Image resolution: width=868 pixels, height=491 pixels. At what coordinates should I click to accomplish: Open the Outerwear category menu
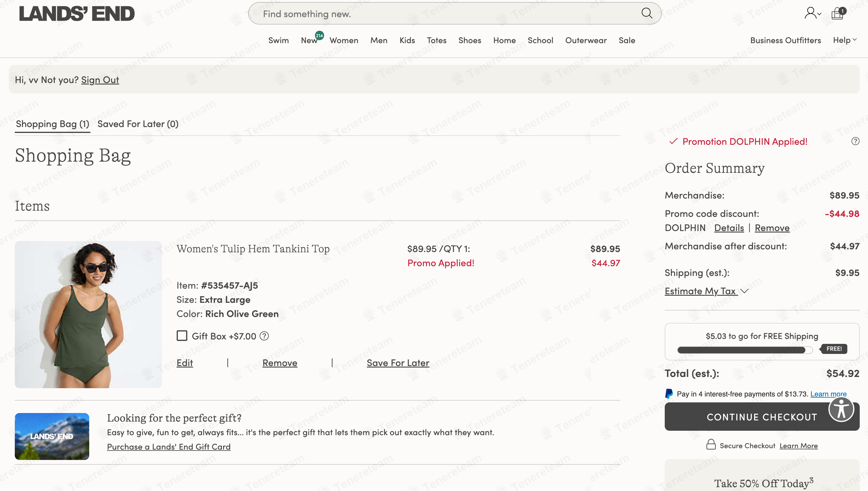pyautogui.click(x=586, y=40)
